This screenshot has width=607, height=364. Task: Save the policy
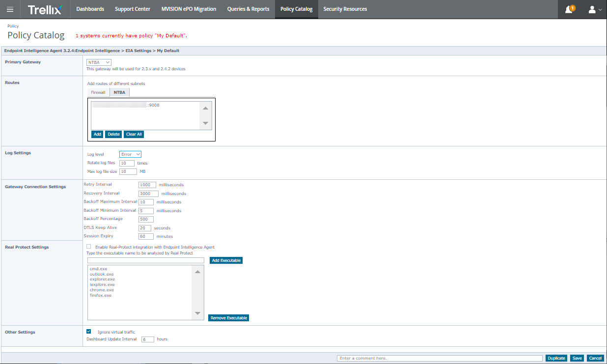[x=577, y=358]
